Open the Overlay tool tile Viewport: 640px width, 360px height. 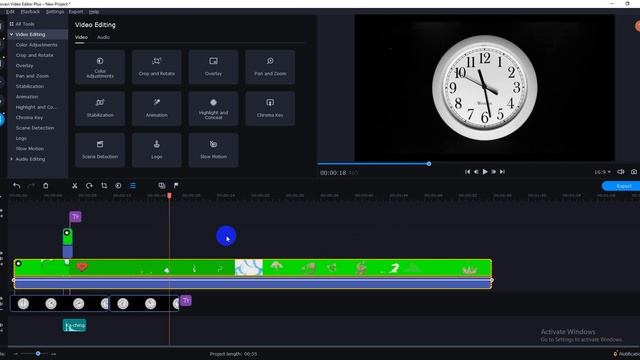pyautogui.click(x=213, y=67)
